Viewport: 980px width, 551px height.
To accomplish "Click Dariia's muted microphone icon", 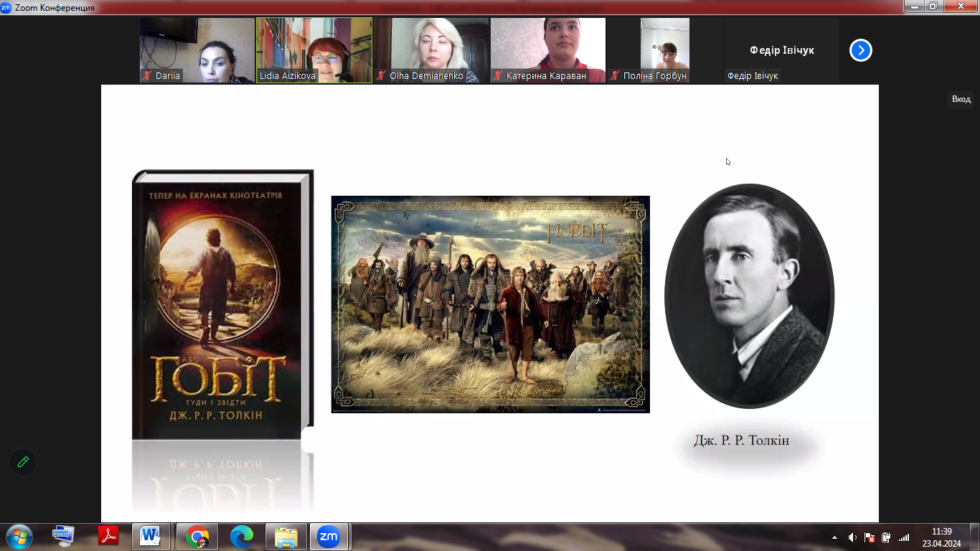I will (x=148, y=75).
